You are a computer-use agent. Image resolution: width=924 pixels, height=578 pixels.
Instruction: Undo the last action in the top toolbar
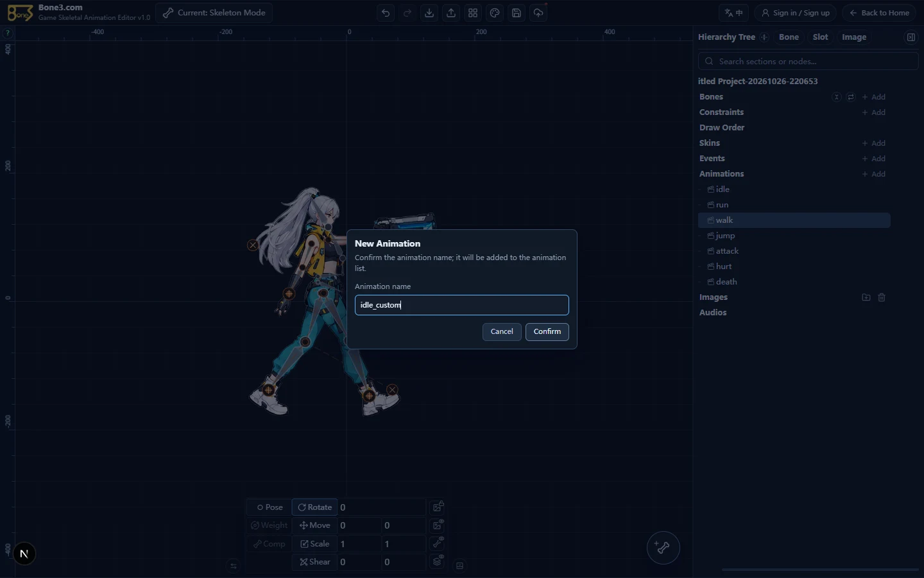coord(386,13)
